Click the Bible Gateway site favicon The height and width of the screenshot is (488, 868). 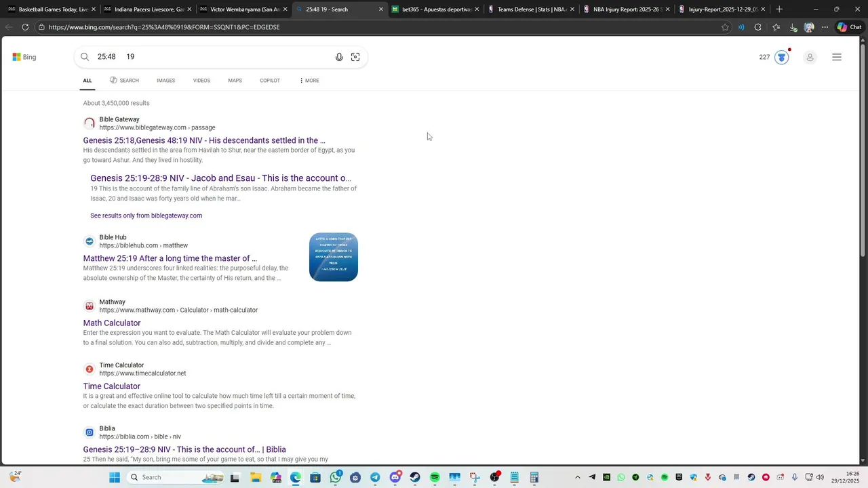click(x=90, y=123)
